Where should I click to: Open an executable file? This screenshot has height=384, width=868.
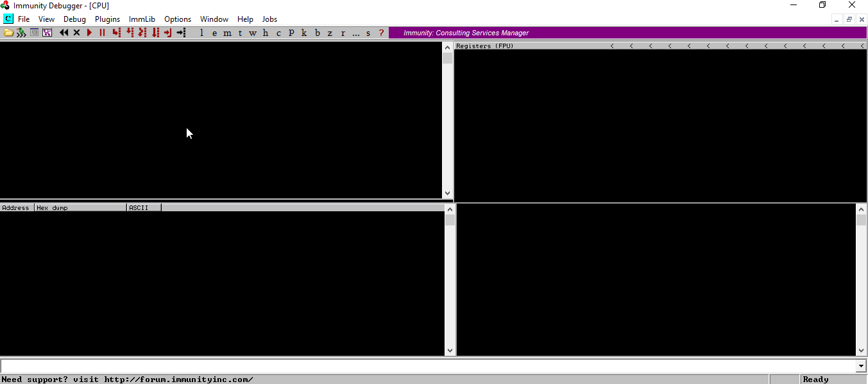click(8, 32)
